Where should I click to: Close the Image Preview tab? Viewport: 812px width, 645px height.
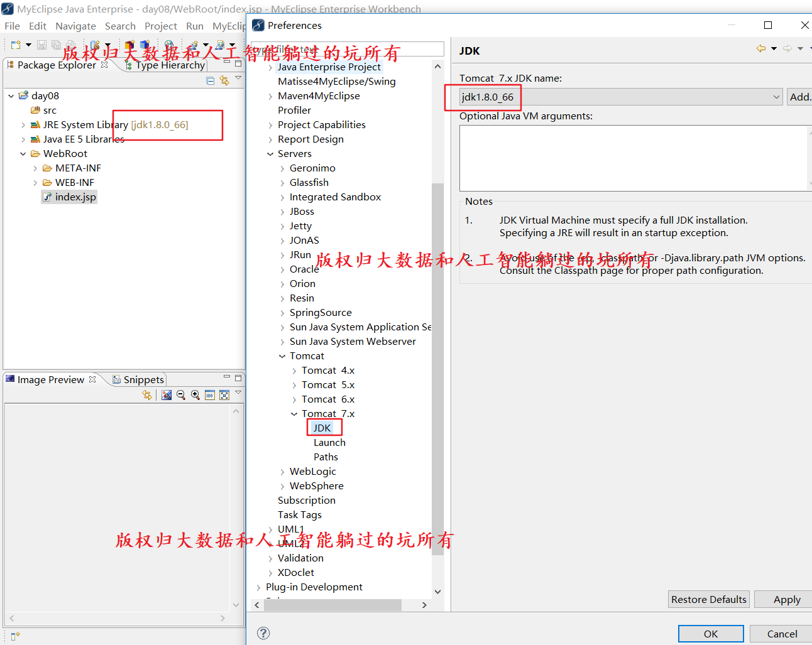coord(92,379)
